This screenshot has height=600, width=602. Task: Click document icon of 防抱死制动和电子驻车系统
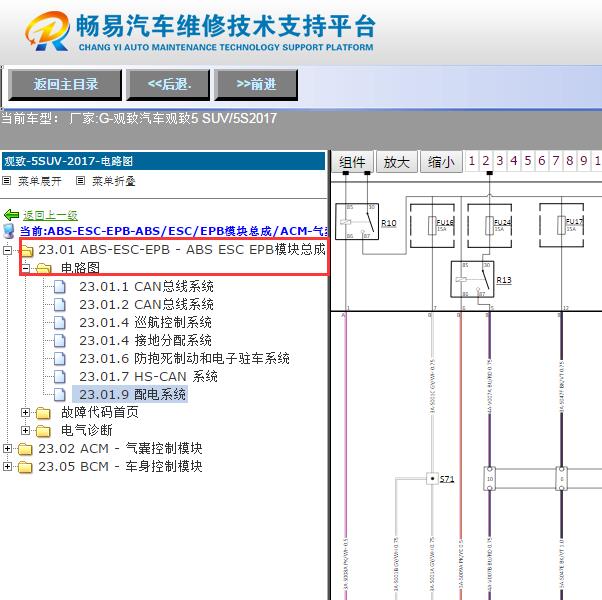[60, 359]
